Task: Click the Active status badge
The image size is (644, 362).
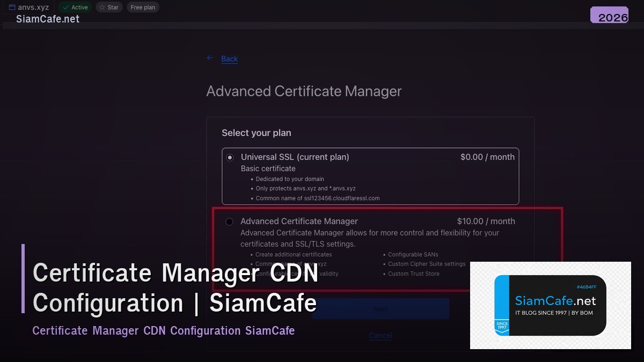Action: (x=75, y=7)
